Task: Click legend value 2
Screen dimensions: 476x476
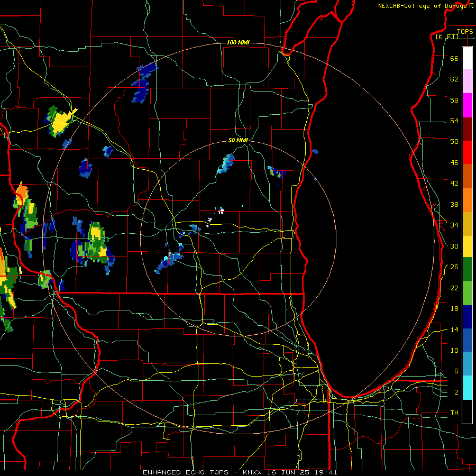Action: [456, 392]
